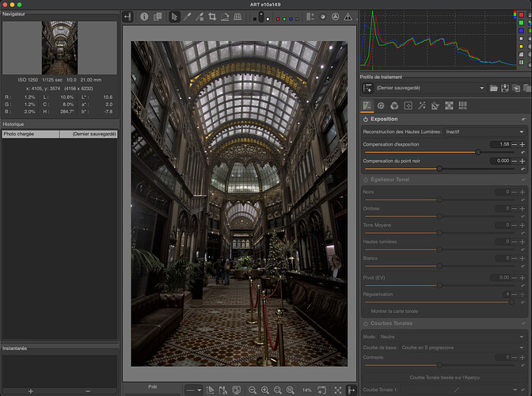Show image info overlay icon
Image resolution: width=532 pixels, height=396 pixels.
[144, 17]
